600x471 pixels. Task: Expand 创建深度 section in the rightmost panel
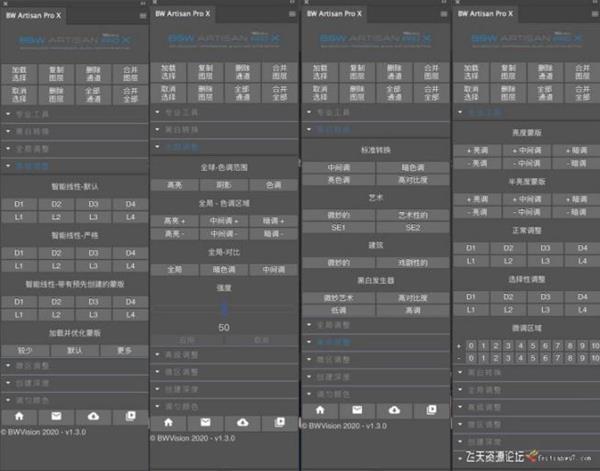[x=485, y=440]
